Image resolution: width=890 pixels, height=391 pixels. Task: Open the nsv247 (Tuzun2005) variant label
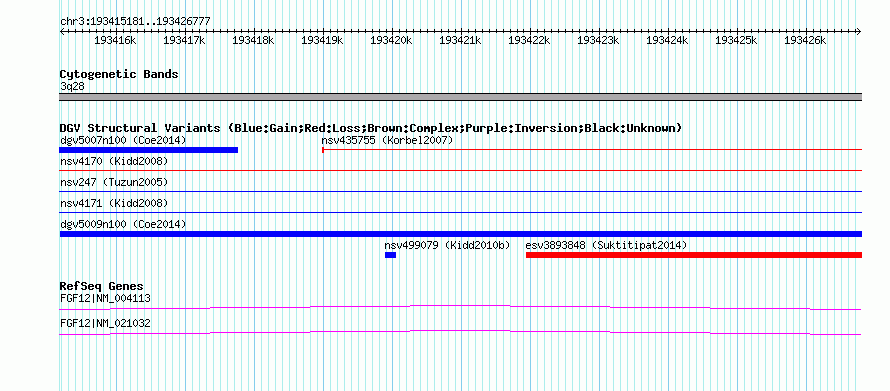(114, 182)
